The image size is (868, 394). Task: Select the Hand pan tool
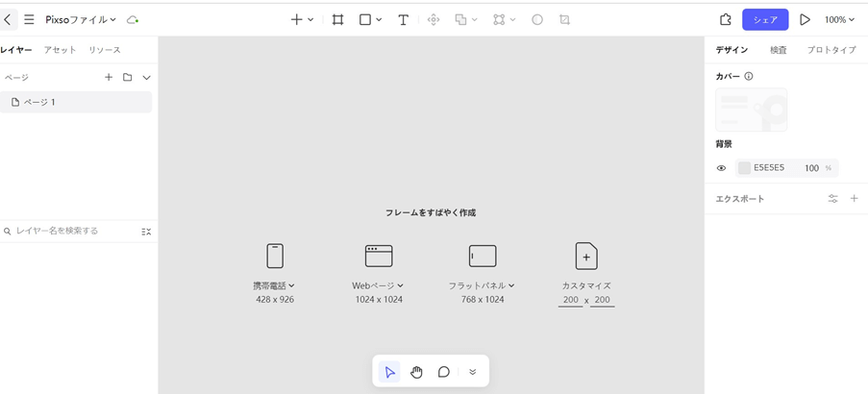(416, 372)
